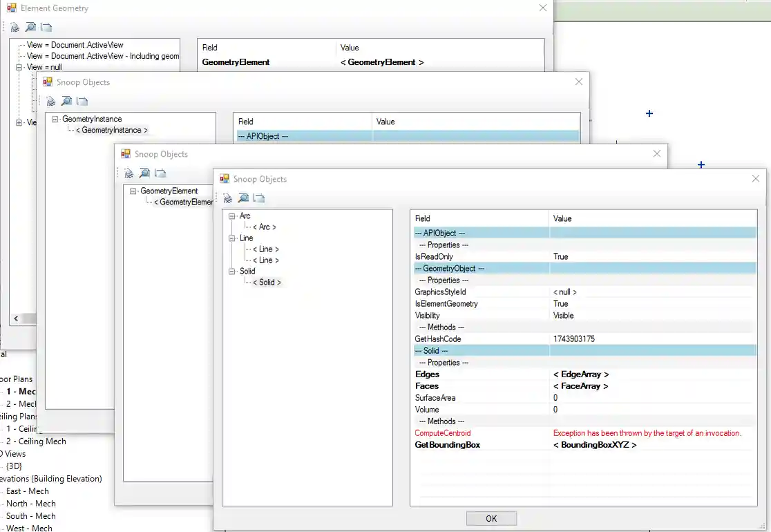
Task: Open GetBoundingBox BoundingBoxXYZ value
Action: 594,445
